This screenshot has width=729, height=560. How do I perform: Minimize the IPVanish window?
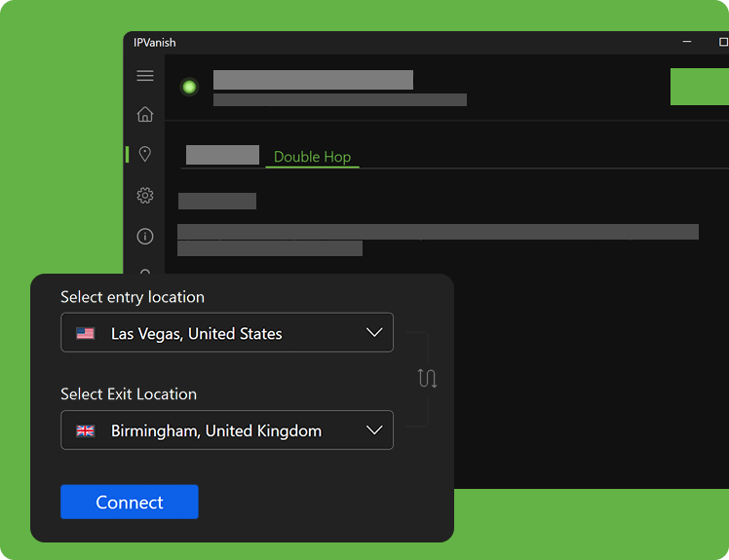point(687,43)
